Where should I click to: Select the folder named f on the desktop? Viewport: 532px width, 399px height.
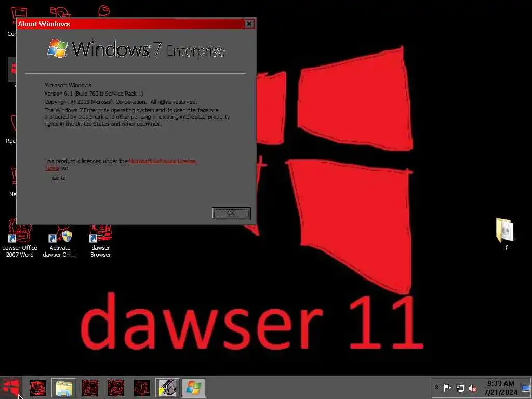pyautogui.click(x=506, y=234)
